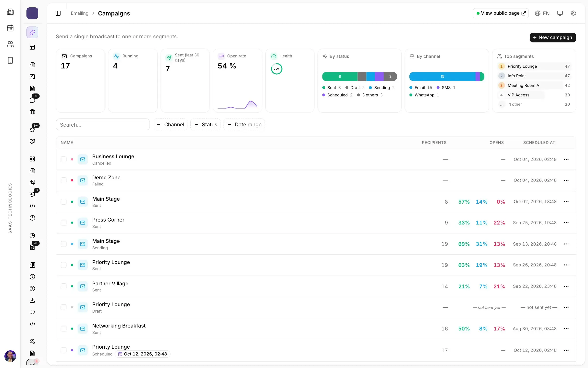Select the sparkles icon in sidebar
588x368 pixels.
[32, 32]
